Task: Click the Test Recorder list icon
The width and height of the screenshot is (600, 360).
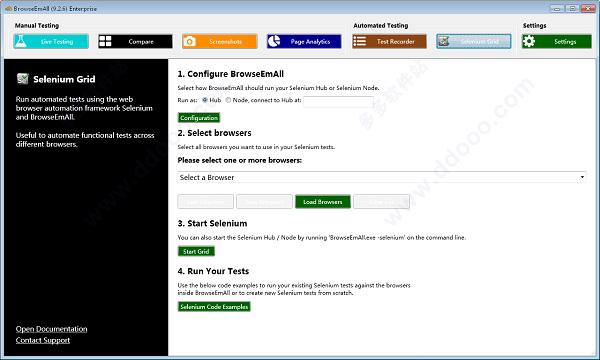Action: tap(359, 41)
